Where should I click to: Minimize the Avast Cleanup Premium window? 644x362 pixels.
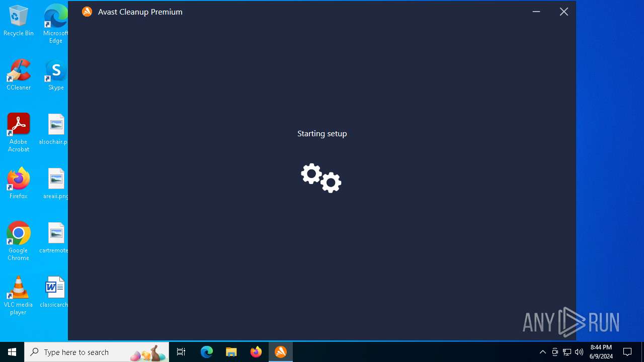tap(536, 12)
